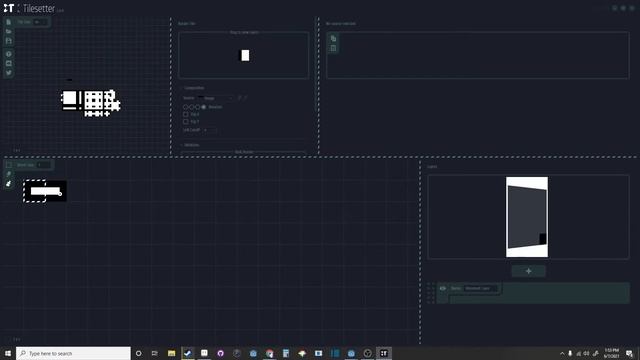
Task: Click the Twitter bird icon in sidebar
Action: 9,73
